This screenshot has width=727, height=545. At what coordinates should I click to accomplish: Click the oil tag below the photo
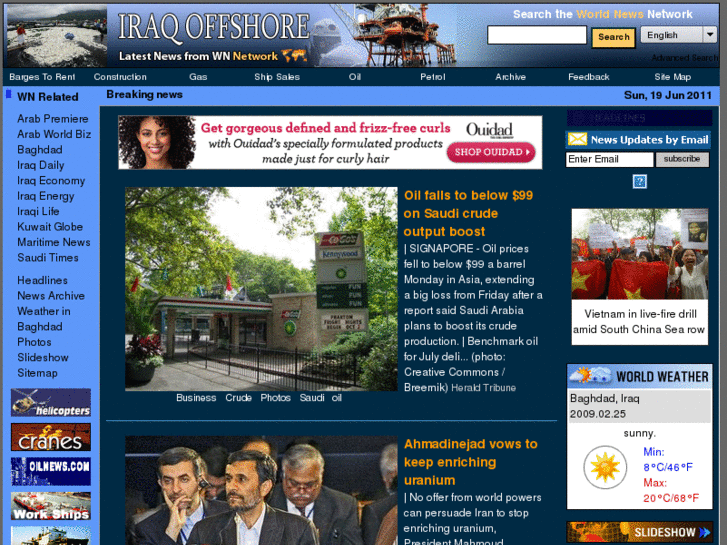point(337,398)
